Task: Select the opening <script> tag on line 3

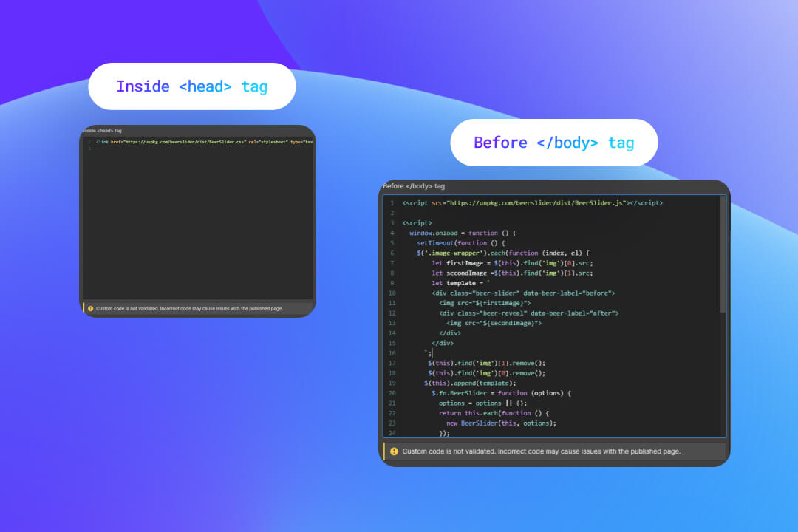Action: point(415,222)
